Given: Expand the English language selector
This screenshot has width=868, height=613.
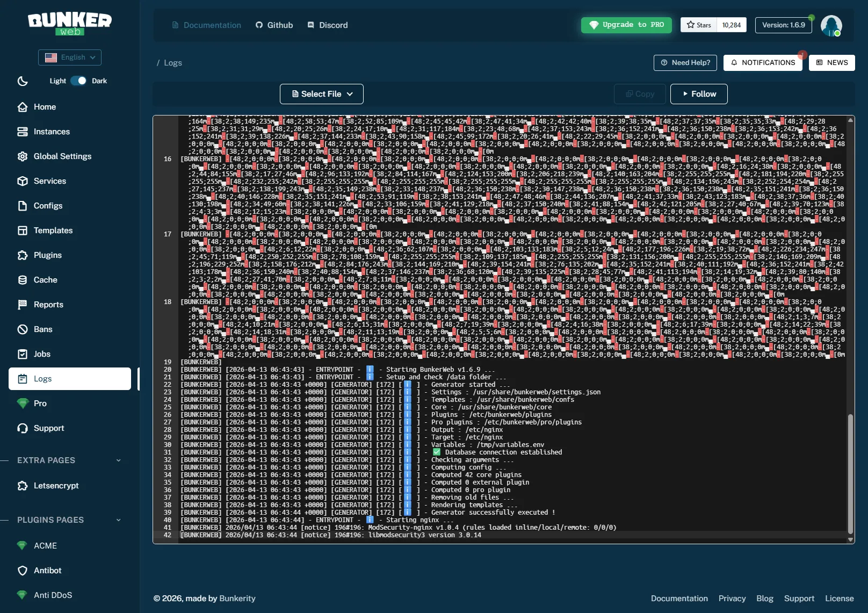Looking at the screenshot, I should 70,57.
